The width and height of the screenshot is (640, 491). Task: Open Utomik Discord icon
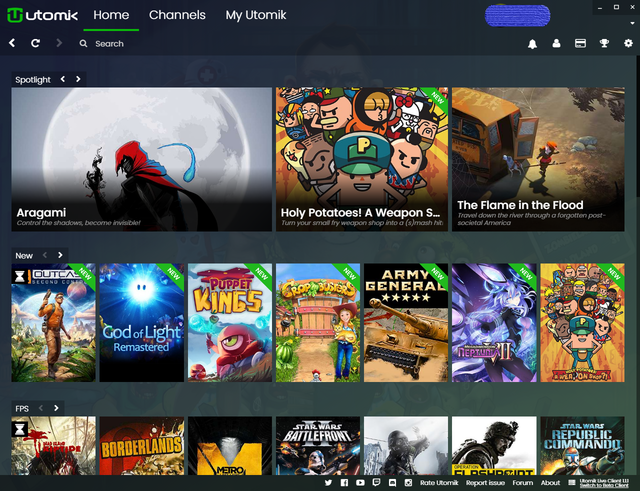(392, 483)
